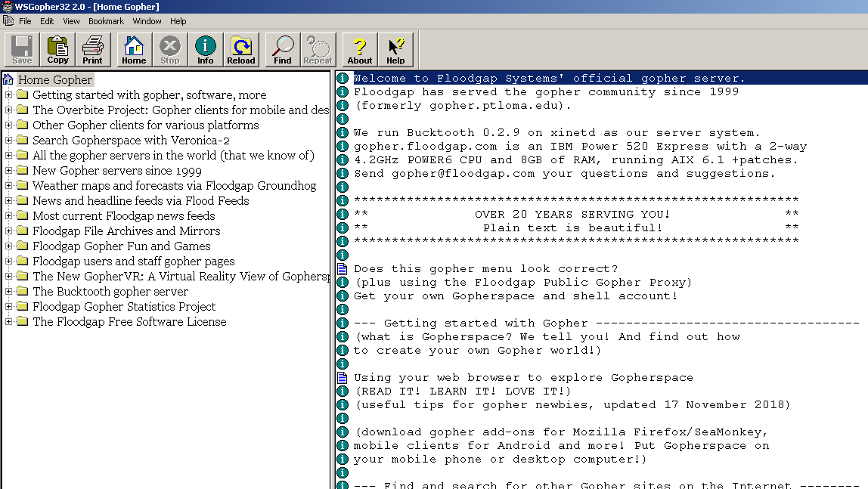
Task: Open the File menu
Action: [x=25, y=21]
